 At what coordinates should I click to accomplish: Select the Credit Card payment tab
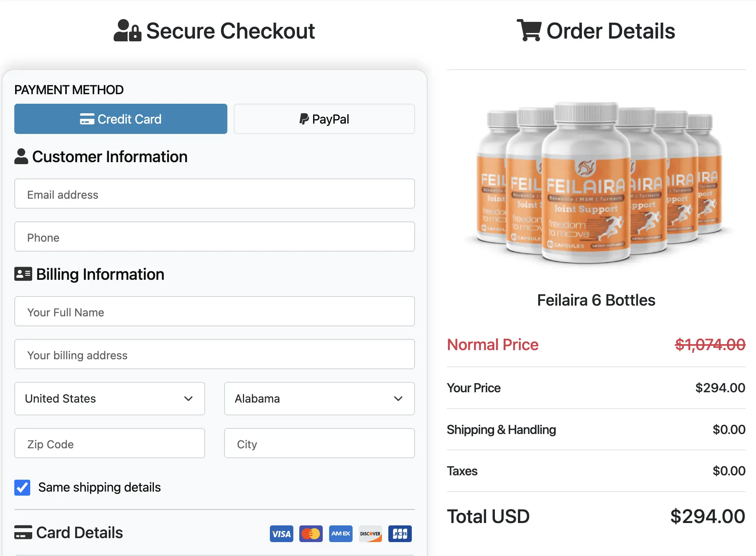[x=121, y=119]
